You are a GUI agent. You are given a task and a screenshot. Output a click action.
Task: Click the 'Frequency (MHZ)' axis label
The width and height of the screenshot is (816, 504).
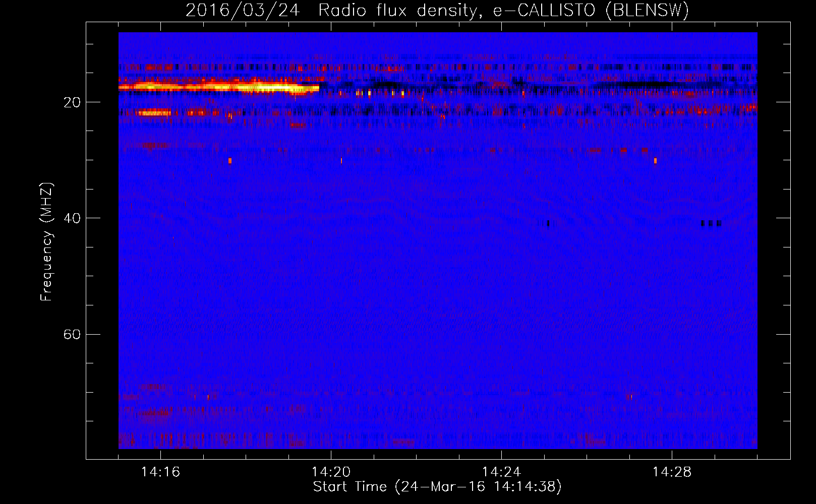(46, 242)
